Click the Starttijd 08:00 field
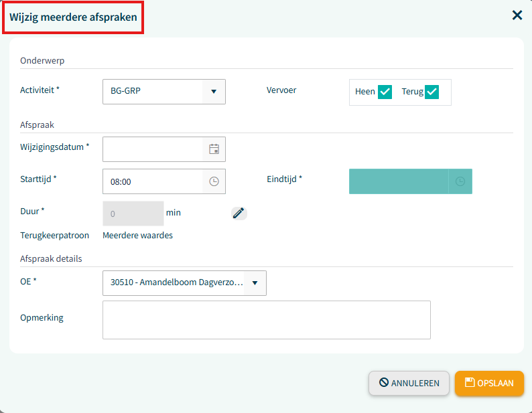The width and height of the screenshot is (532, 413). tap(153, 181)
